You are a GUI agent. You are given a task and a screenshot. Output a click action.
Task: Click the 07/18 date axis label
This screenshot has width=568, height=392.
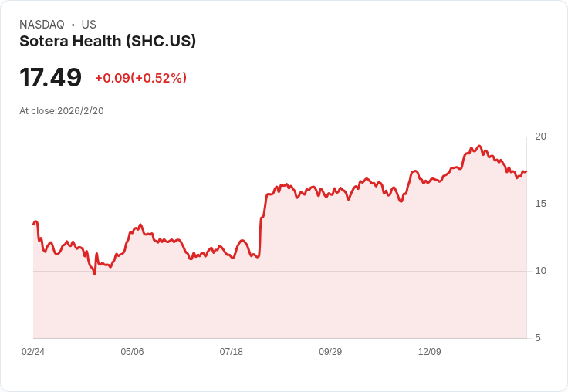click(231, 351)
